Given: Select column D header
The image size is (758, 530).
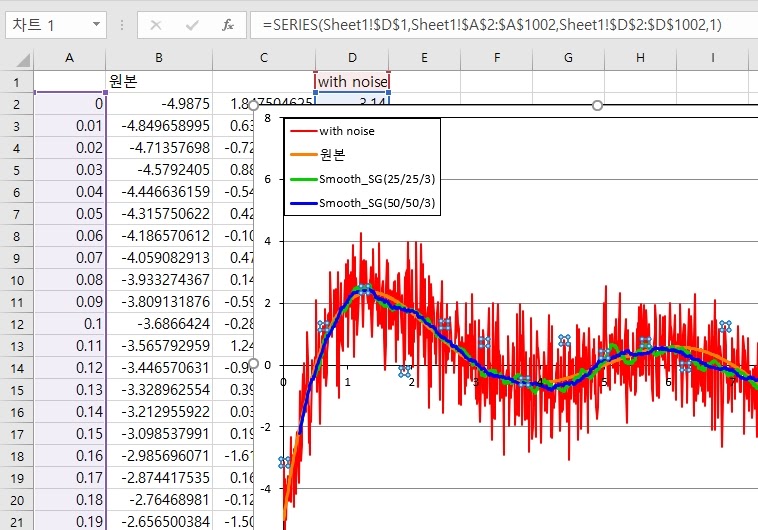Looking at the screenshot, I should 352,59.
